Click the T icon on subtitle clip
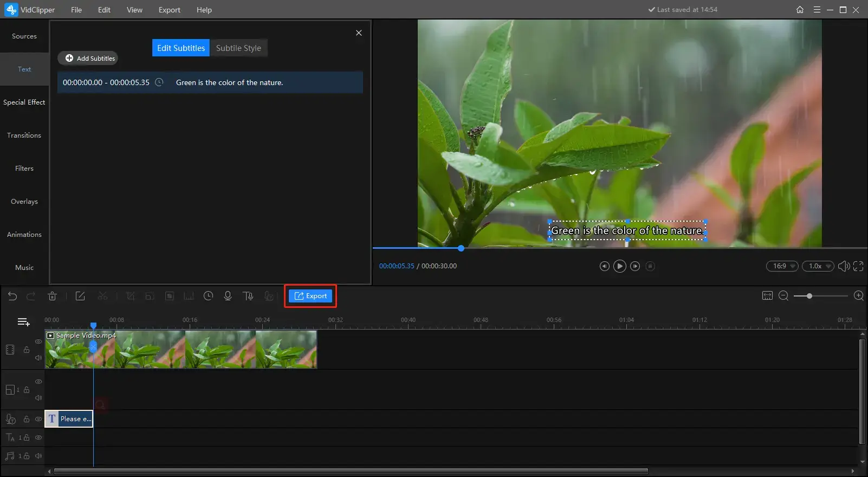This screenshot has width=868, height=477. coord(52,418)
